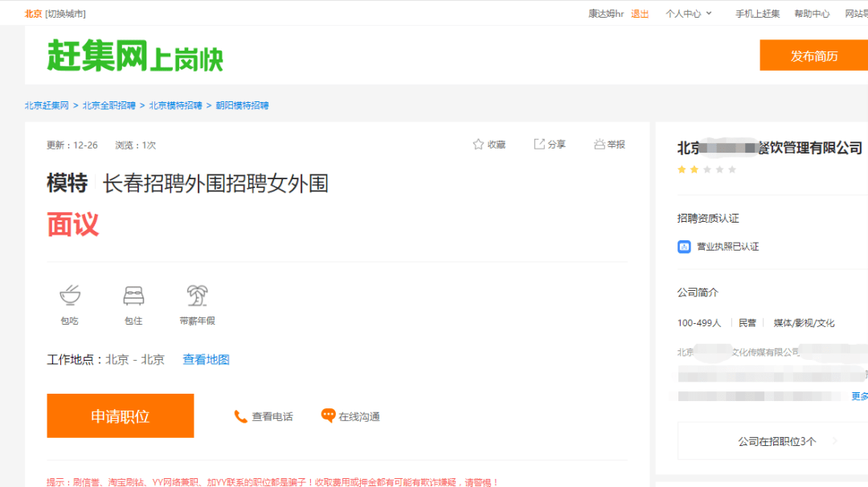The height and width of the screenshot is (487, 868).
Task: Click the 营业执照已认证 badge icon
Action: 684,247
